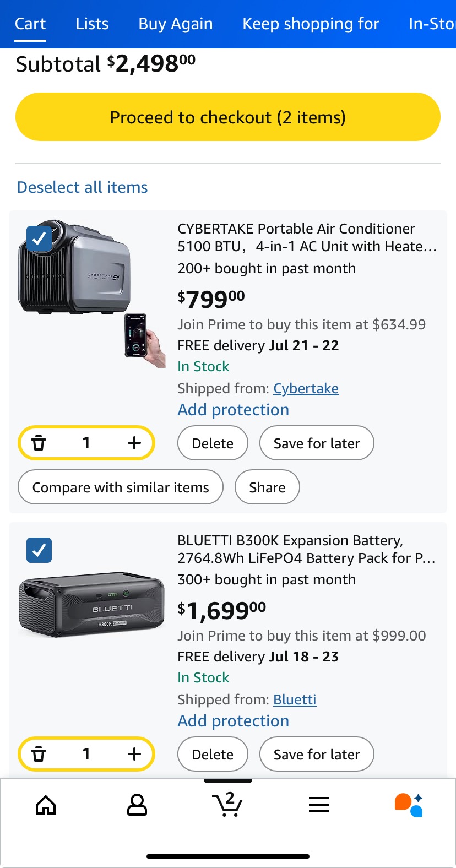Image resolution: width=456 pixels, height=868 pixels.
Task: Open the Bluetti seller link
Action: click(295, 699)
